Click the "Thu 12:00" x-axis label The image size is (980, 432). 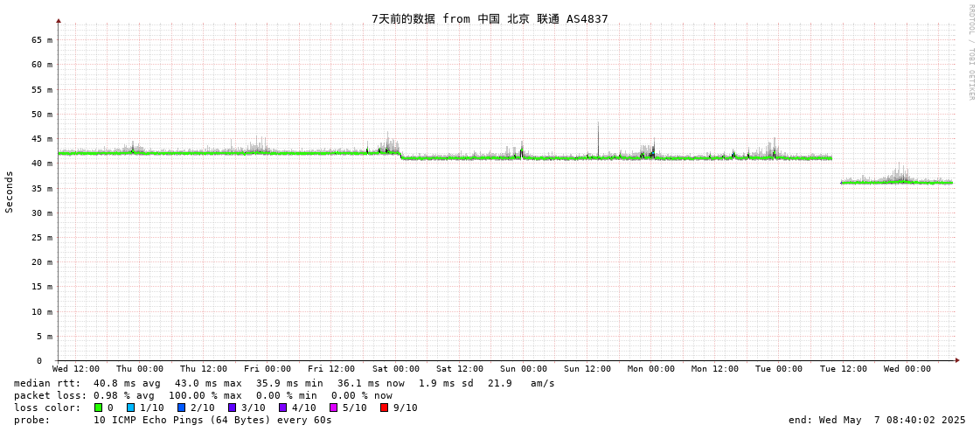(204, 369)
